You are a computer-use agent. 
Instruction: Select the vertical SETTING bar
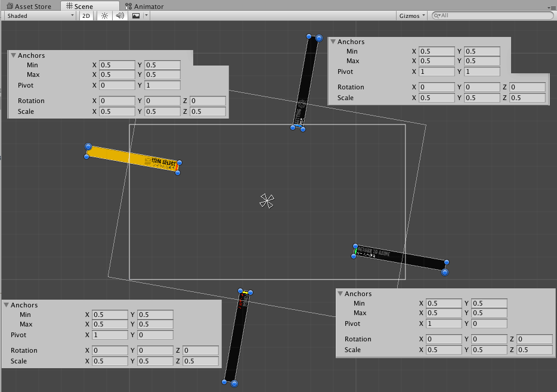pos(306,82)
